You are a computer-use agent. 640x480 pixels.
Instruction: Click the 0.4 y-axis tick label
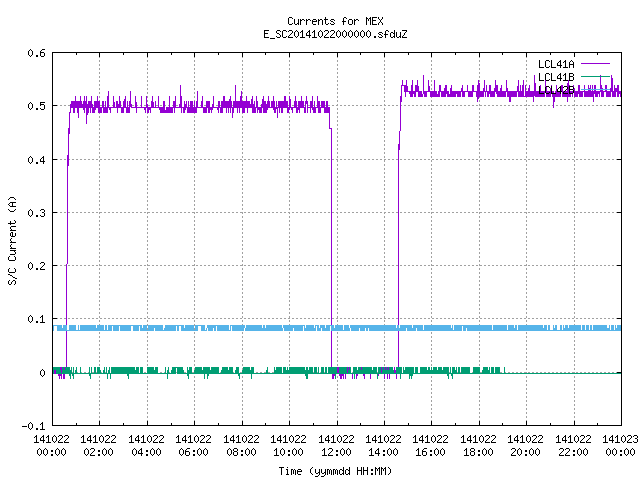pos(36,160)
